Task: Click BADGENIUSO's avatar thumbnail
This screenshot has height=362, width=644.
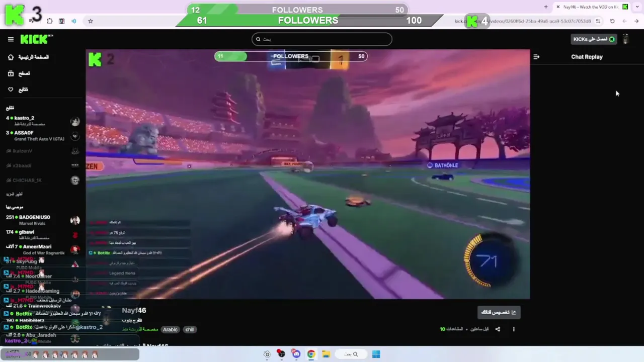Action: [75, 220]
